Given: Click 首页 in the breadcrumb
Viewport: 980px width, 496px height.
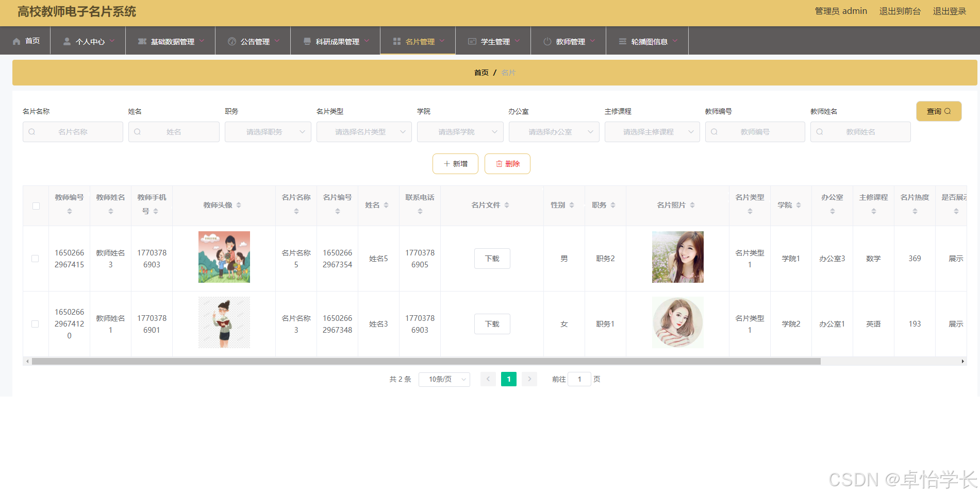Looking at the screenshot, I should pyautogui.click(x=481, y=73).
